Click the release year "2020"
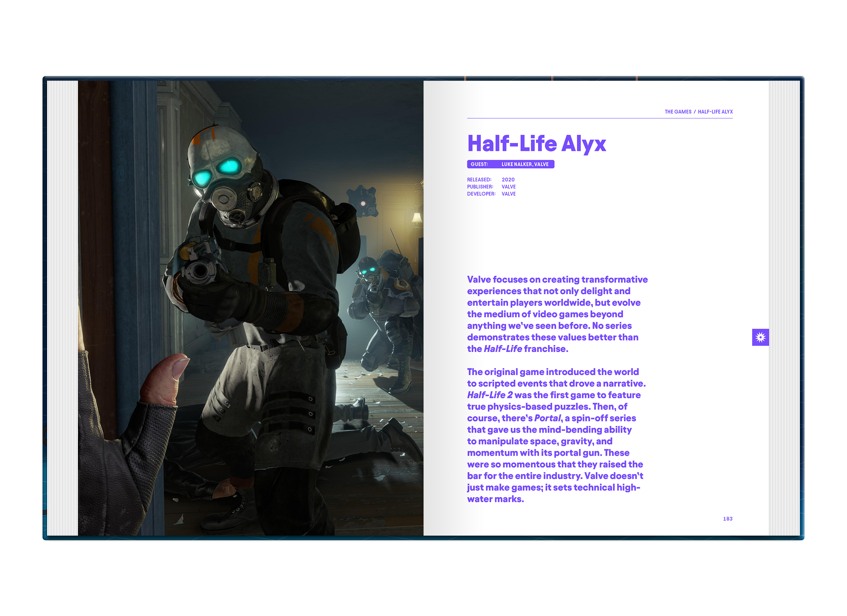The height and width of the screenshot is (616, 847). tap(508, 180)
